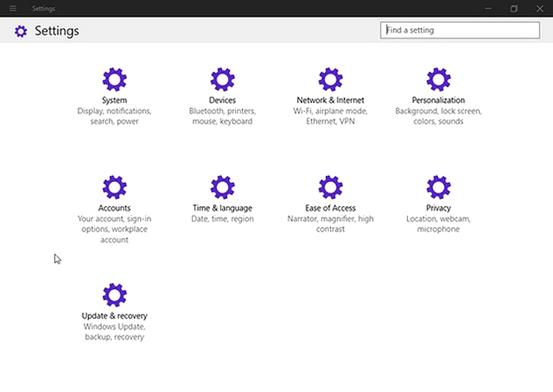Open the Devices gear icon
This screenshot has height=392, width=553.
click(x=222, y=80)
